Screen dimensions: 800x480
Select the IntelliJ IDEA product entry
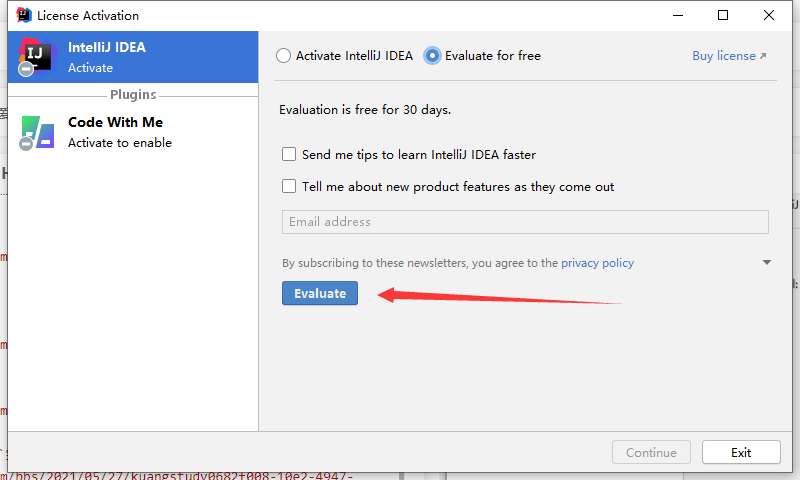click(x=133, y=57)
